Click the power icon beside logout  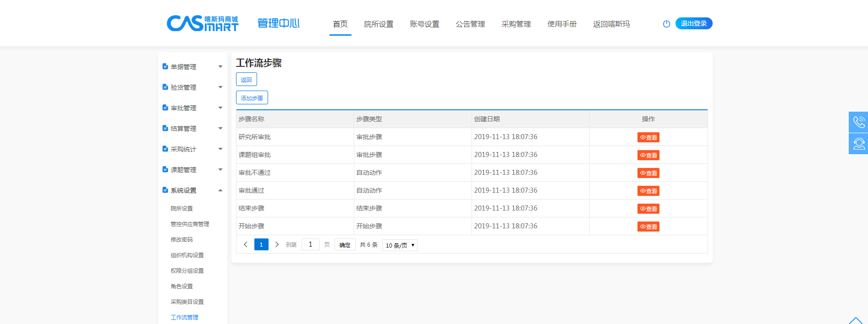666,24
